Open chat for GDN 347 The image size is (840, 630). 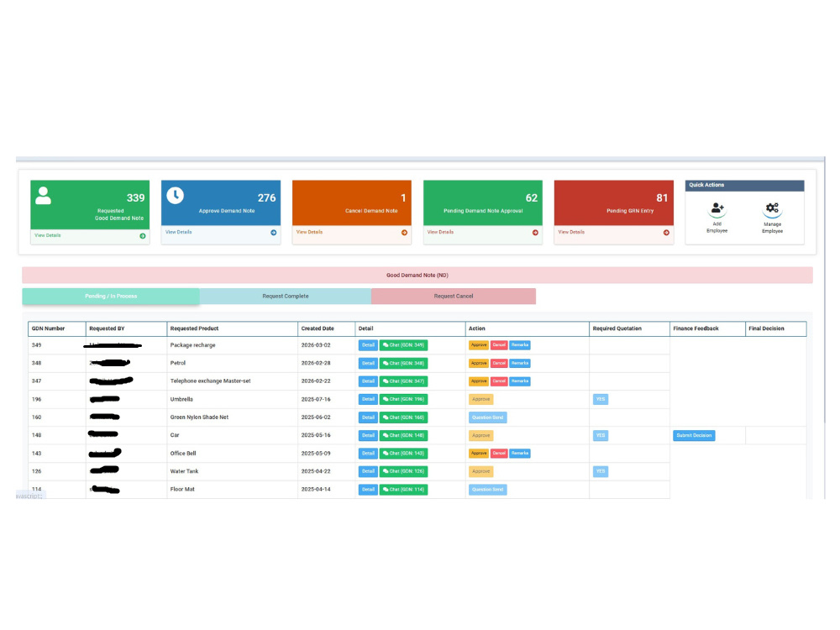pyautogui.click(x=403, y=381)
